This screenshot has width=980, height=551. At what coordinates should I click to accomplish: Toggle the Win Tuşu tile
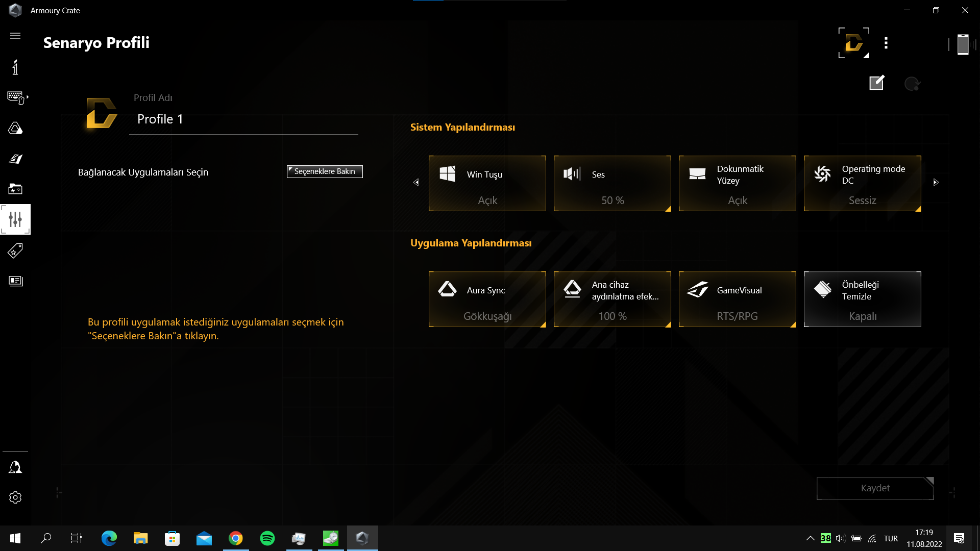click(487, 183)
